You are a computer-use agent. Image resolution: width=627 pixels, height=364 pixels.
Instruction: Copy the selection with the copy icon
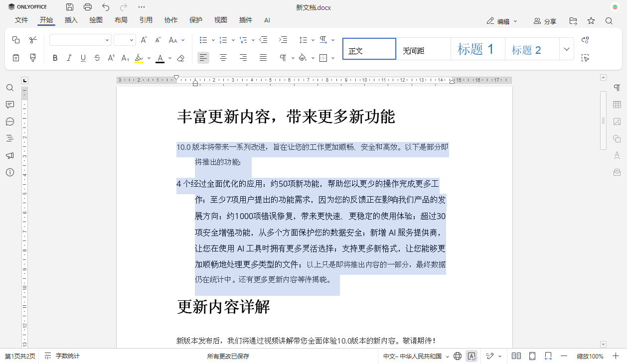click(x=16, y=40)
